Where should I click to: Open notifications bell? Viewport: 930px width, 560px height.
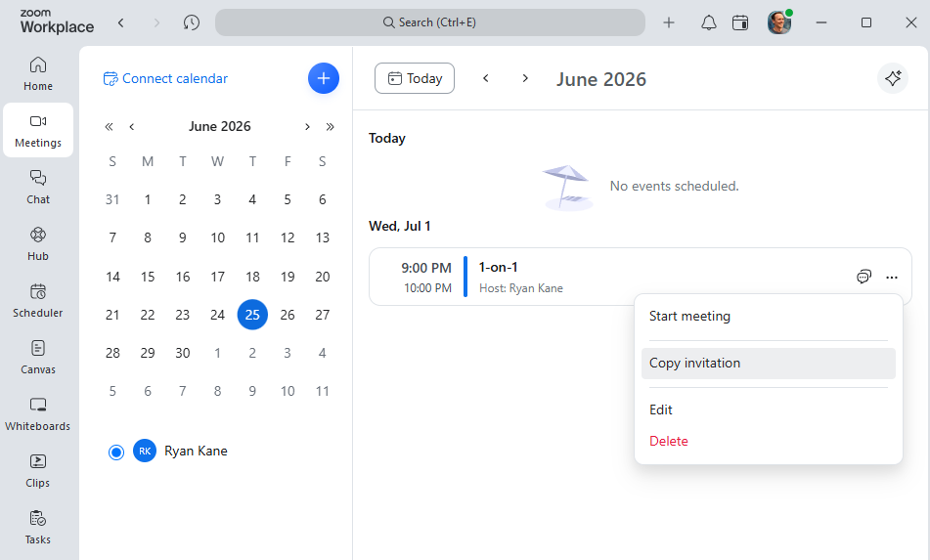point(708,22)
